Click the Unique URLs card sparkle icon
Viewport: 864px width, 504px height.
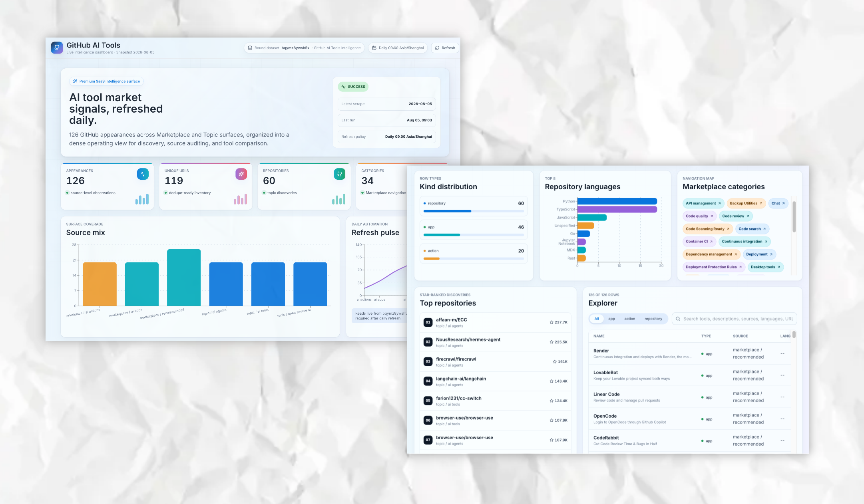tap(241, 174)
